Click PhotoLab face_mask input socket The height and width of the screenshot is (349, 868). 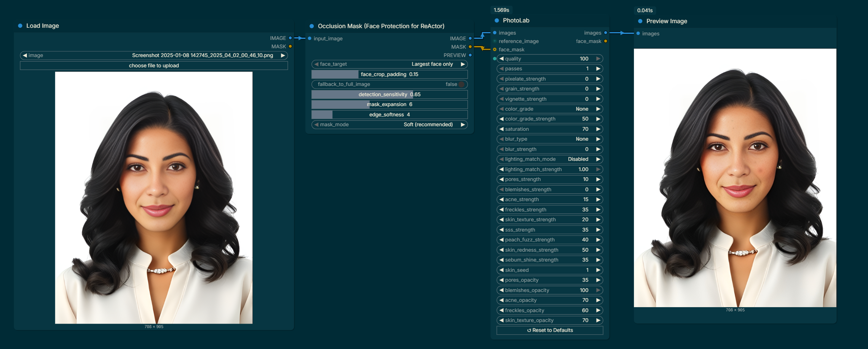coord(495,49)
